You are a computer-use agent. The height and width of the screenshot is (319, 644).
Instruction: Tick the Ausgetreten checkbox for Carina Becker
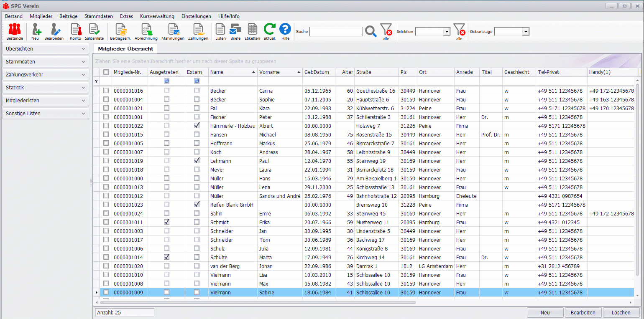click(x=167, y=91)
